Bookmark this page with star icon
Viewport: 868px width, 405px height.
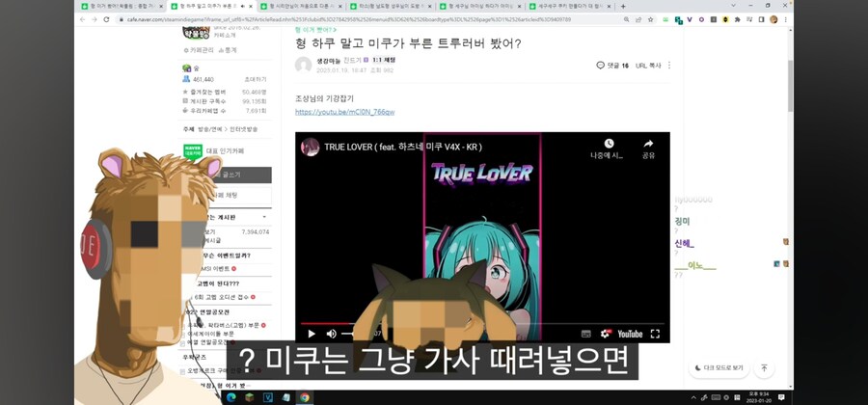point(650,19)
